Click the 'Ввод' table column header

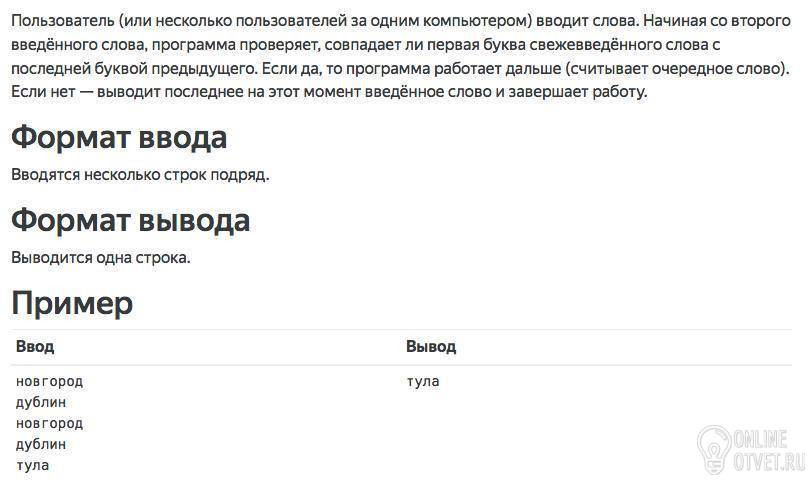tap(35, 346)
